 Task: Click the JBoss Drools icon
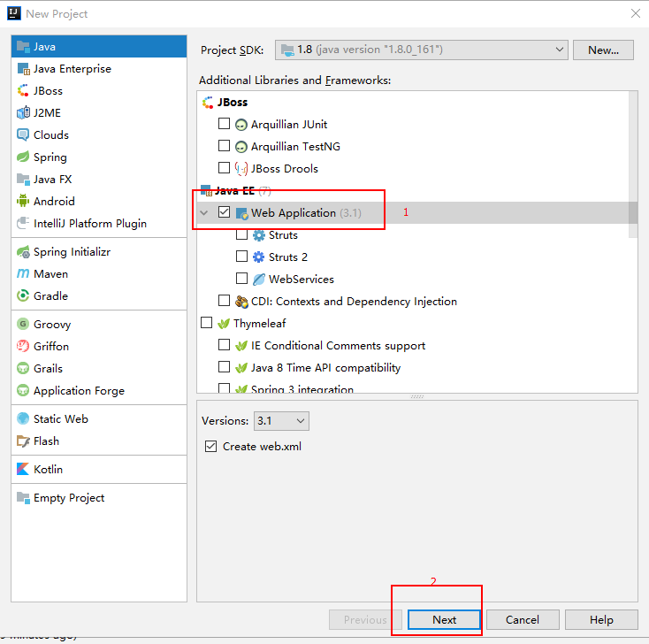pos(241,169)
